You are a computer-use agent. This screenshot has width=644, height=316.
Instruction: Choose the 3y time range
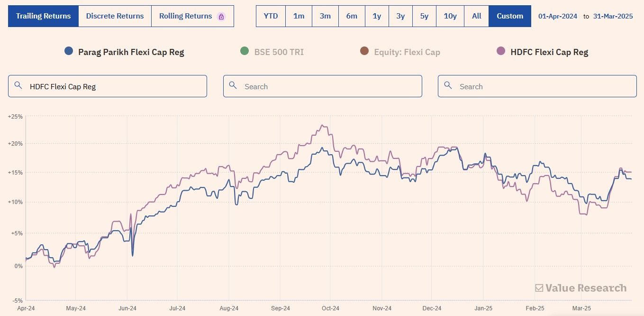(x=400, y=16)
